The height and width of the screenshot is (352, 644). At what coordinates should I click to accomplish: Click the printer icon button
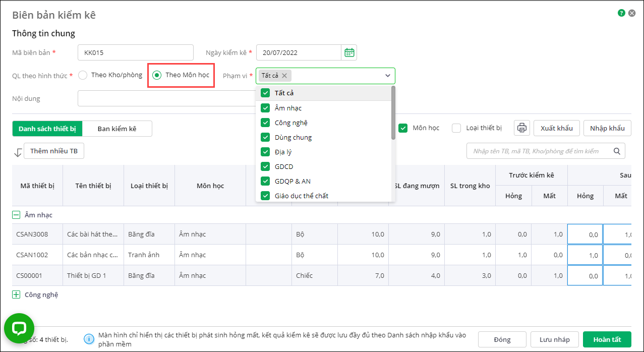(x=522, y=128)
